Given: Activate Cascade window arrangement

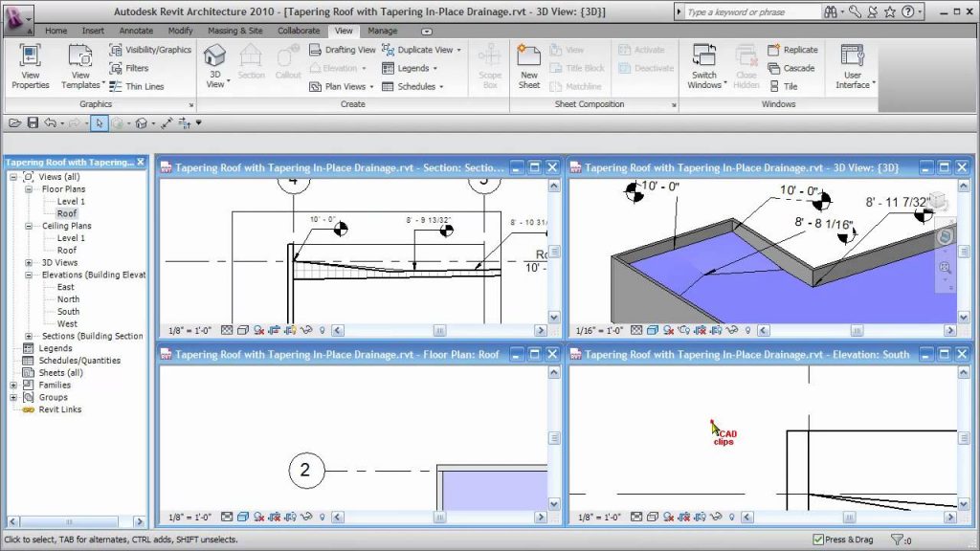Looking at the screenshot, I should 793,68.
